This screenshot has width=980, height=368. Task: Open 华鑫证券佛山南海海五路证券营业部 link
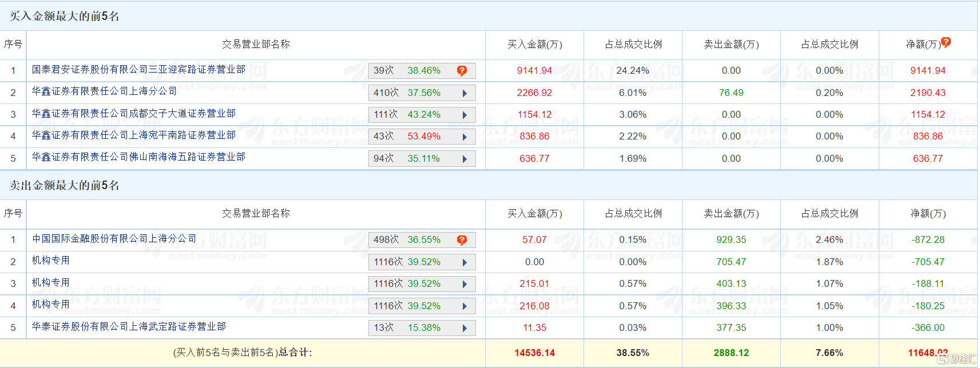click(x=138, y=157)
